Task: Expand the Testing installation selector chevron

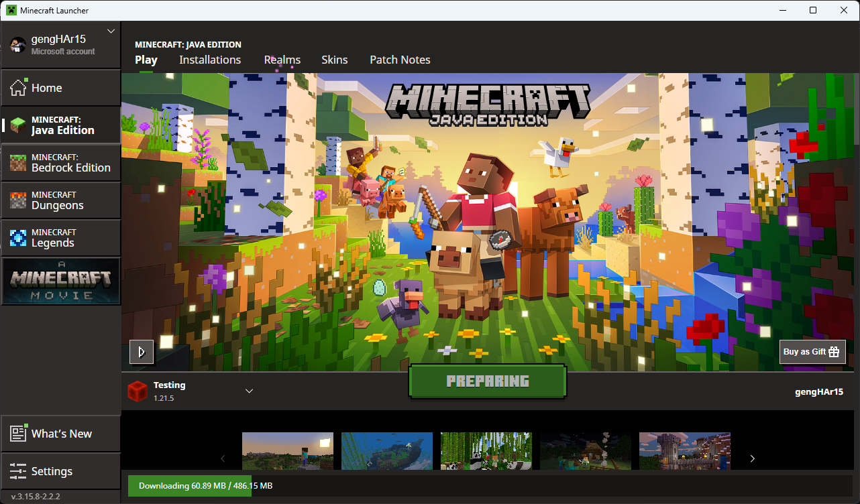Action: (x=249, y=391)
